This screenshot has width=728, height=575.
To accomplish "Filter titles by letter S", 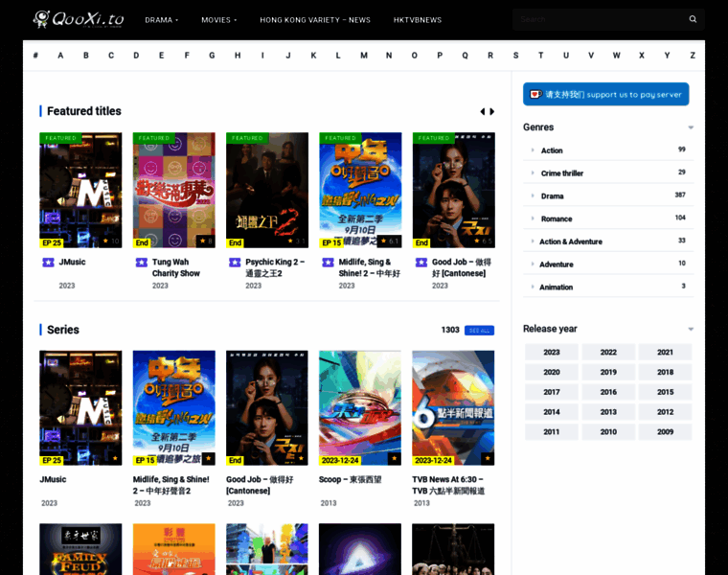I will (x=515, y=56).
